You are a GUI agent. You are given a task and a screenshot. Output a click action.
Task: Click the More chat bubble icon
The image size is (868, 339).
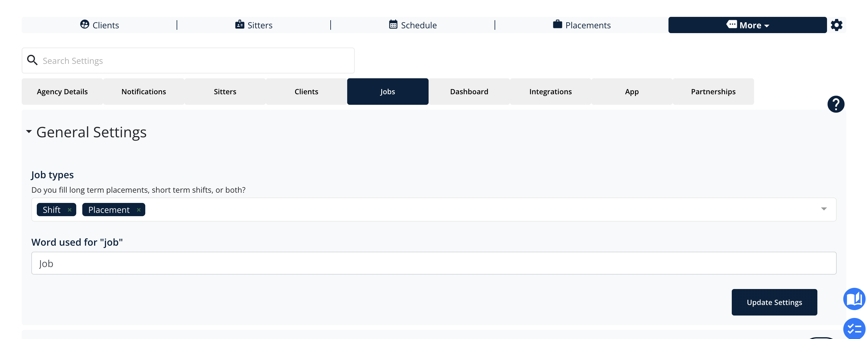[x=731, y=24]
